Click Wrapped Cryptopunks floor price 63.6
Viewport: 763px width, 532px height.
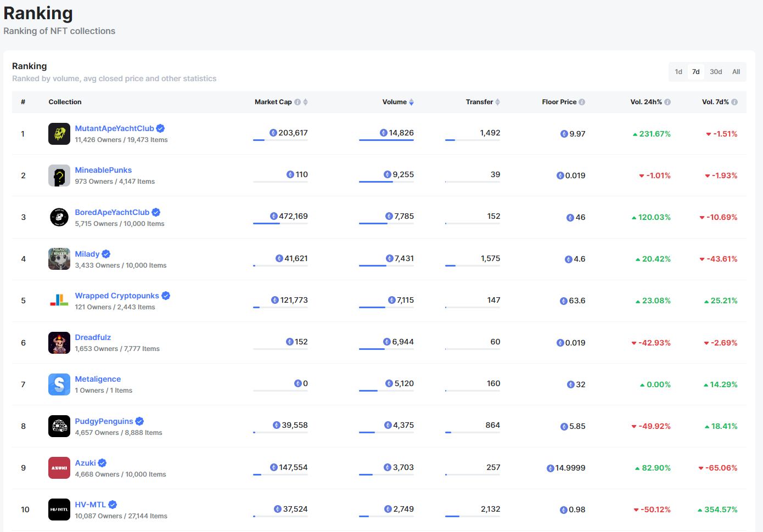573,301
